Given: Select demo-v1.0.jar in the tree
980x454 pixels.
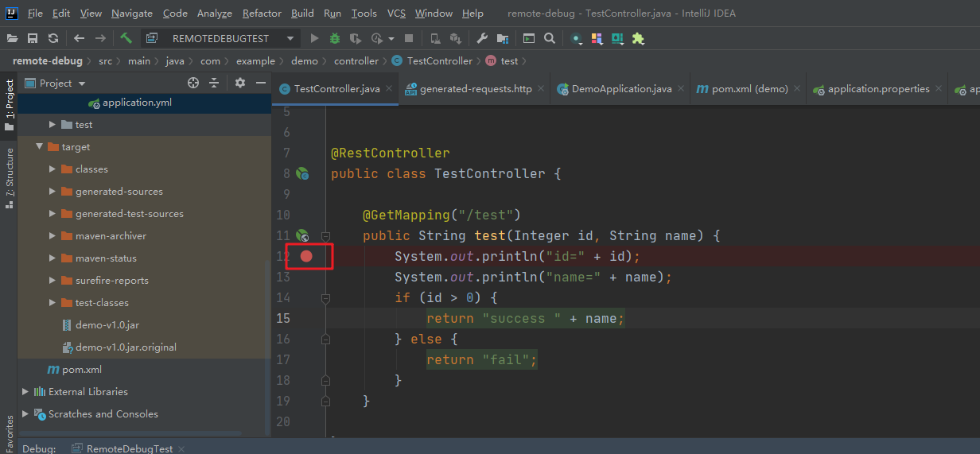Looking at the screenshot, I should [107, 325].
